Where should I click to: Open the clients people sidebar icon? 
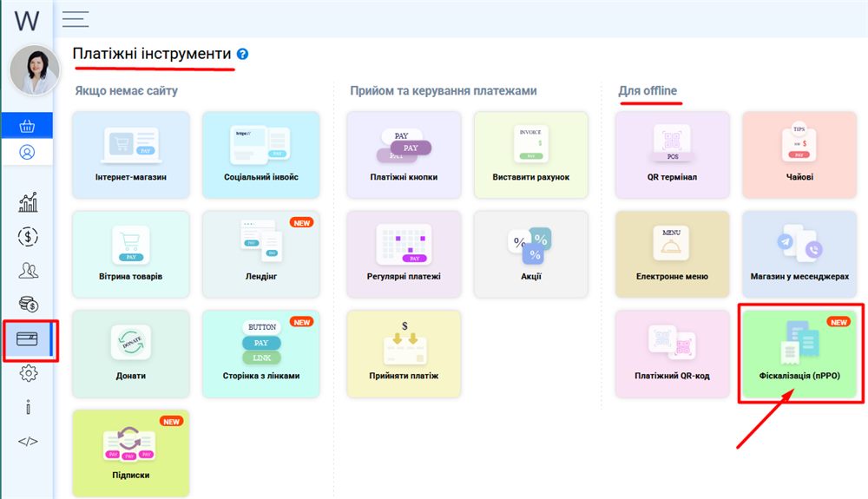point(28,271)
